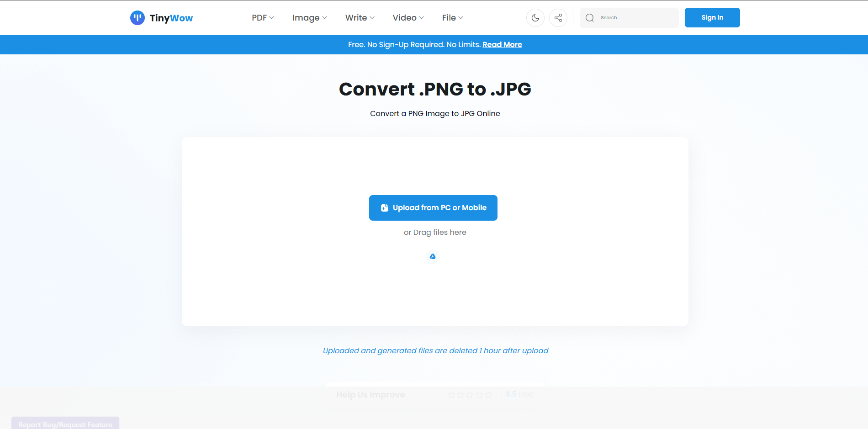This screenshot has width=868, height=429.
Task: Give a five-star rating on Help Us Improve
Action: coord(489,394)
